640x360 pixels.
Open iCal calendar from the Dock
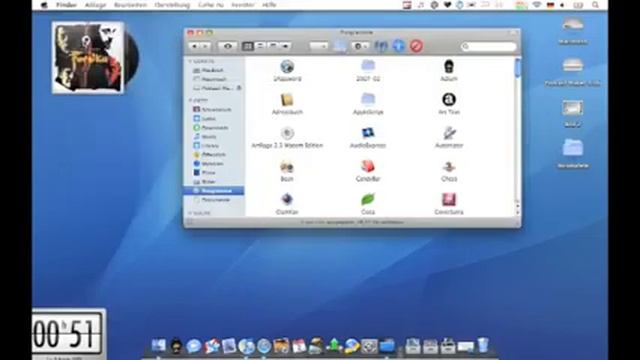299,346
